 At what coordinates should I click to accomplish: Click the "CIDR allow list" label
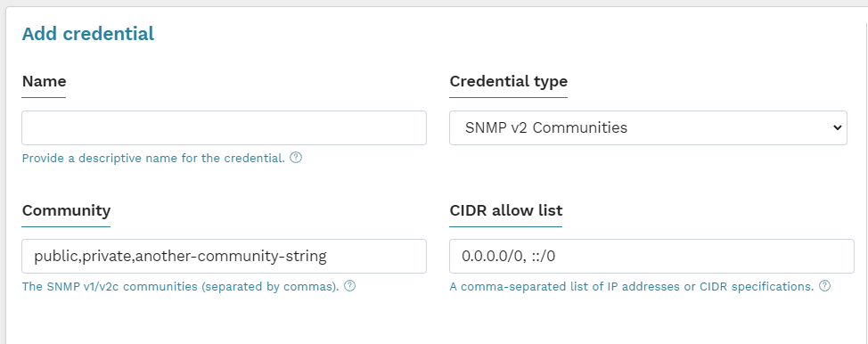tap(506, 210)
